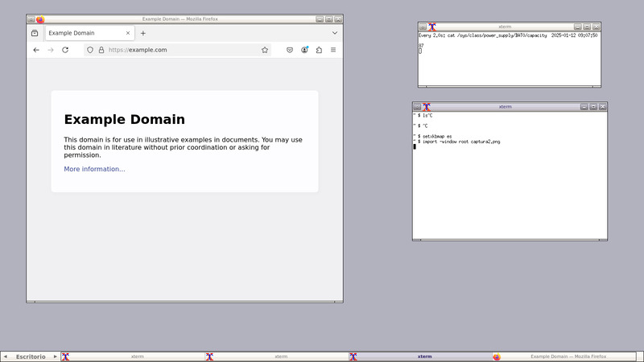Click the tracking protection shield icon
Viewport: 644px width, 362px height.
pyautogui.click(x=90, y=50)
